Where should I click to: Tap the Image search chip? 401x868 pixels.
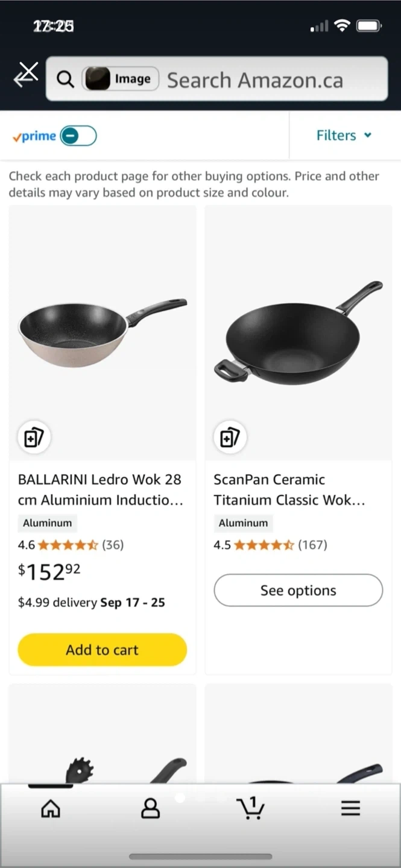121,79
